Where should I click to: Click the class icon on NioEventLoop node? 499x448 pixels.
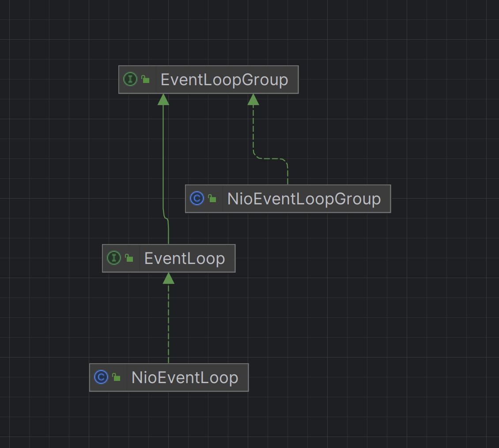coord(101,377)
